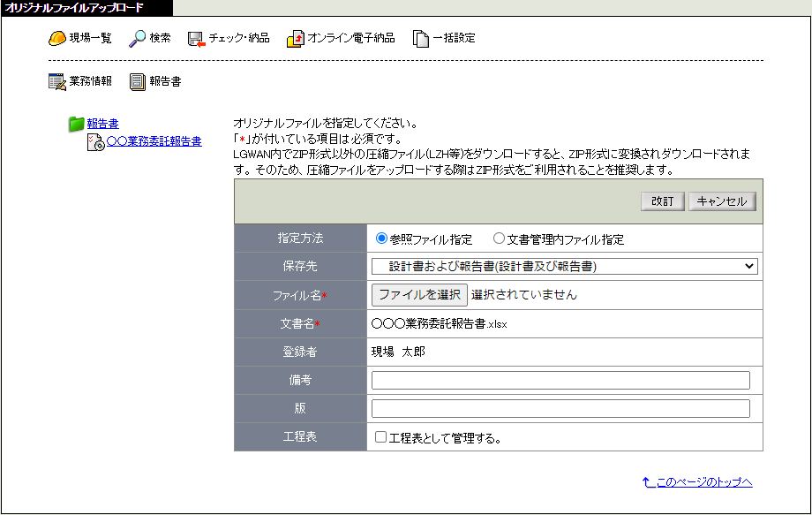Image resolution: width=812 pixels, height=515 pixels.
Task: Click into the 備考 text field
Action: point(560,381)
